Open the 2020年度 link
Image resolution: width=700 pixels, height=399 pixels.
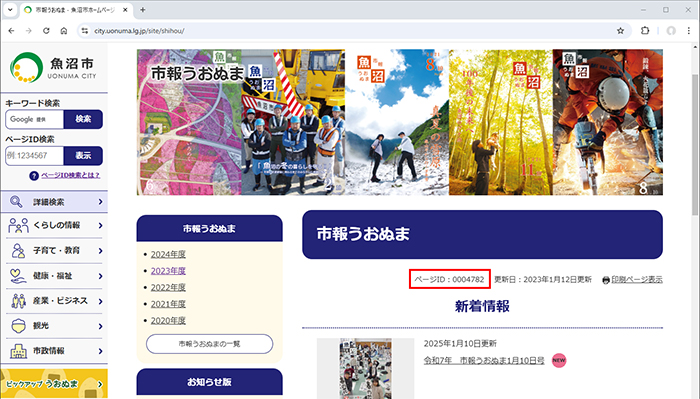pyautogui.click(x=168, y=320)
